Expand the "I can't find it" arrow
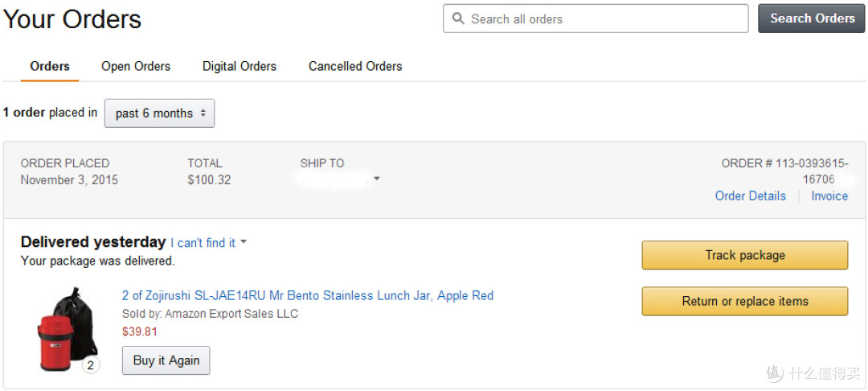 pos(244,242)
